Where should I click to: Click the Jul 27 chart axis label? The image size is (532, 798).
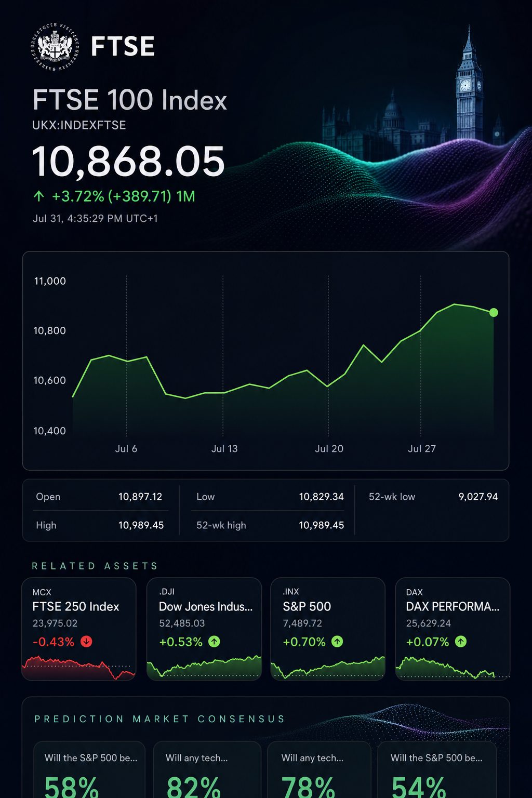click(x=422, y=448)
